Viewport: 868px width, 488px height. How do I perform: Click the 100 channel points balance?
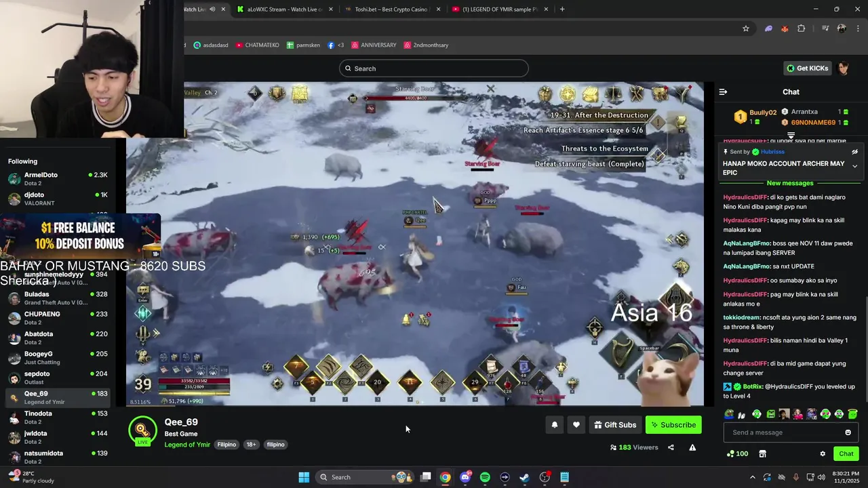(x=737, y=453)
